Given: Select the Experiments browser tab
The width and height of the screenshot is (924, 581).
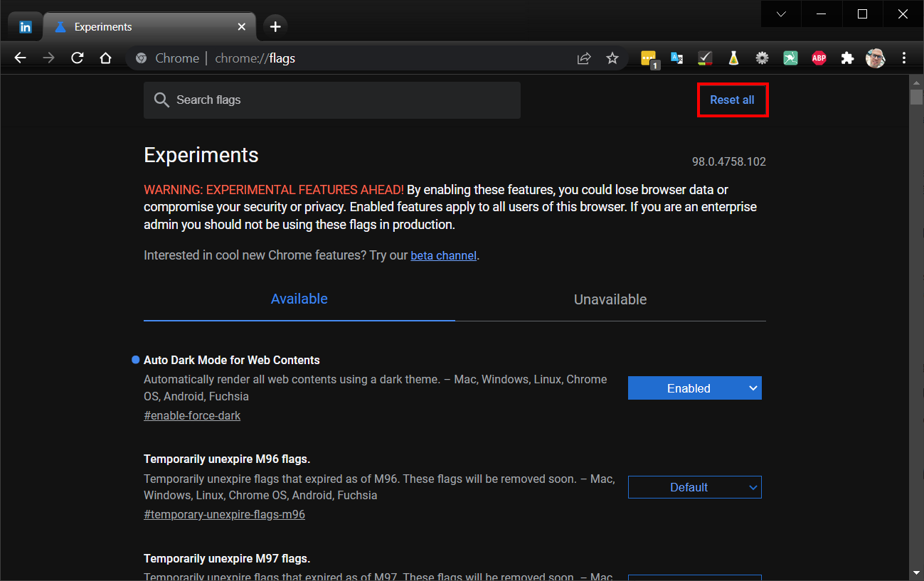Looking at the screenshot, I should click(x=149, y=27).
